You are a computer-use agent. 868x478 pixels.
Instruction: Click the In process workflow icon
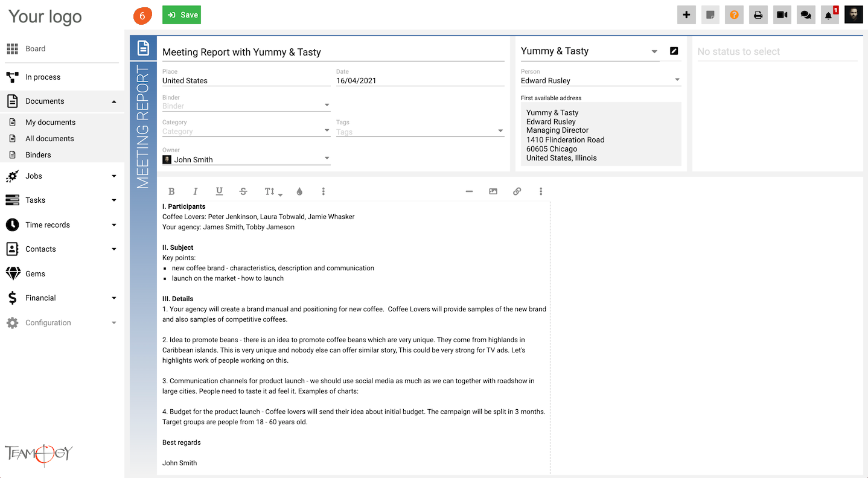coord(12,77)
